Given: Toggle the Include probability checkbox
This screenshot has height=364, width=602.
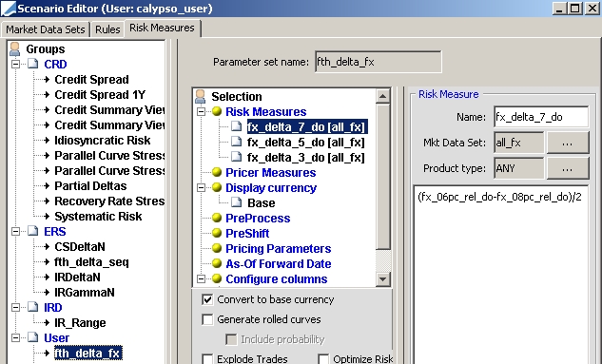Looking at the screenshot, I should [x=231, y=339].
